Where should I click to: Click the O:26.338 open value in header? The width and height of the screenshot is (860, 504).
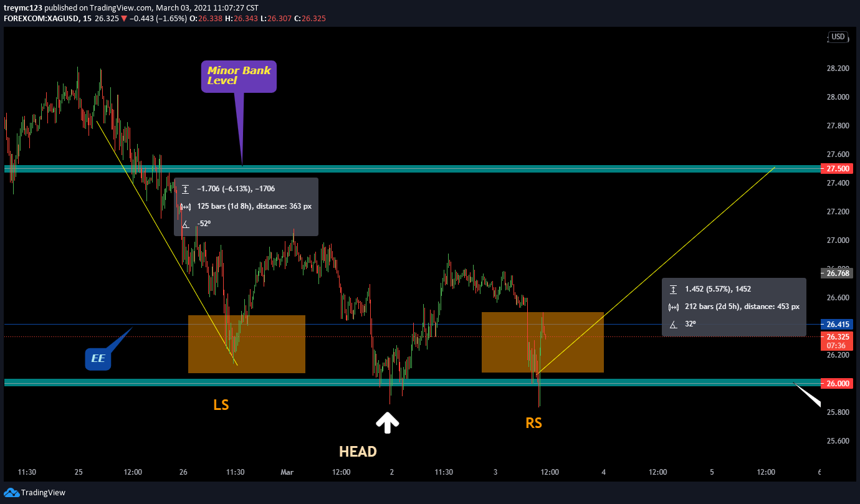[x=206, y=19]
